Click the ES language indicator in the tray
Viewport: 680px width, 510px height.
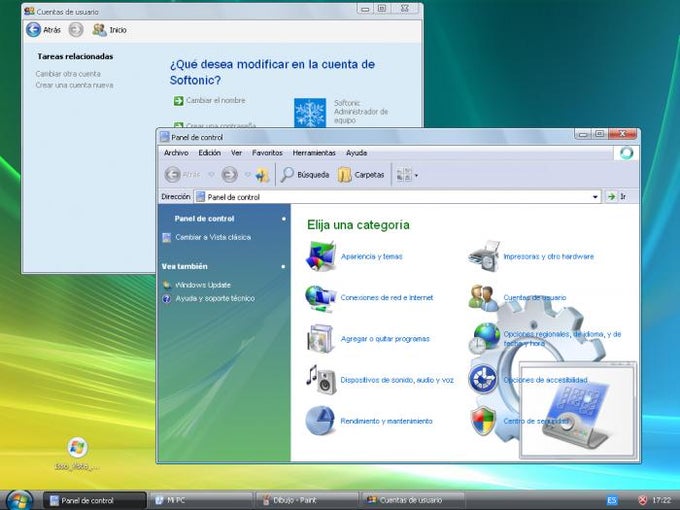point(611,500)
